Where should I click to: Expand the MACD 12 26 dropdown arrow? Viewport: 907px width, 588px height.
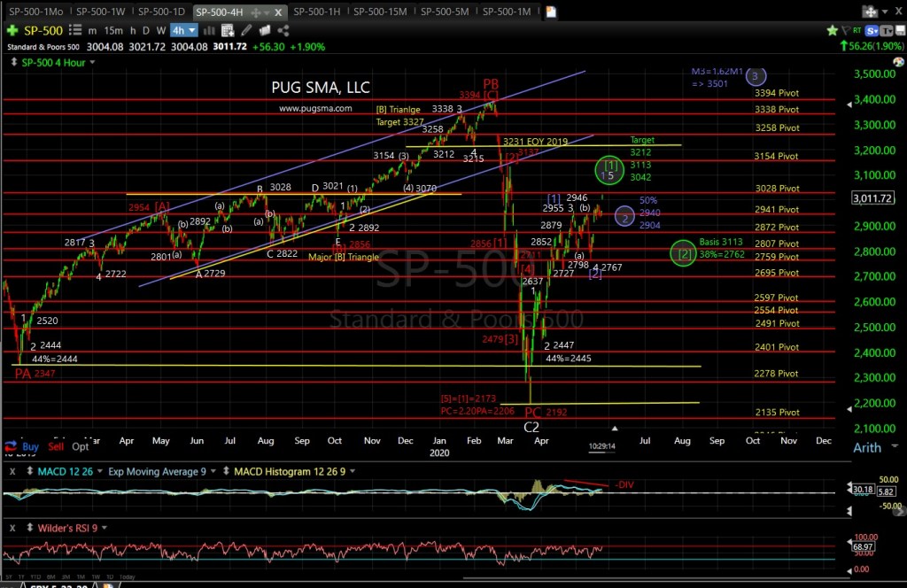point(100,471)
